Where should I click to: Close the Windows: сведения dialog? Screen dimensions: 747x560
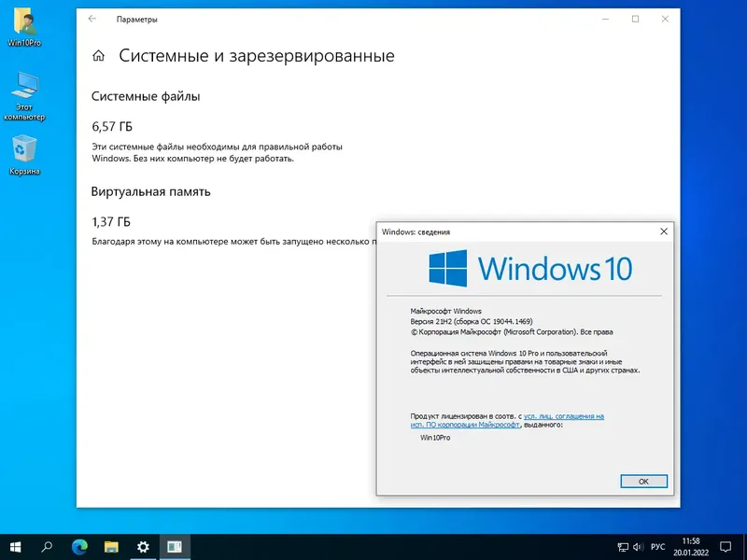point(664,231)
